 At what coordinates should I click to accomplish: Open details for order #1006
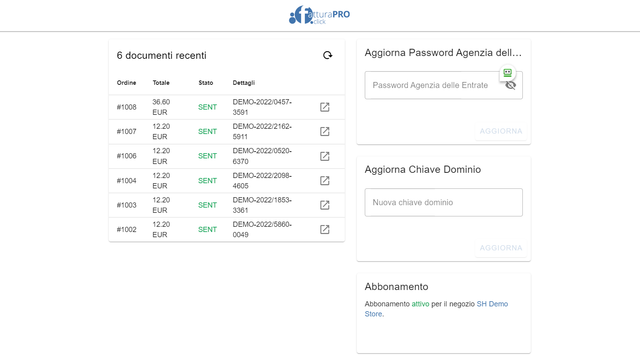click(x=324, y=156)
